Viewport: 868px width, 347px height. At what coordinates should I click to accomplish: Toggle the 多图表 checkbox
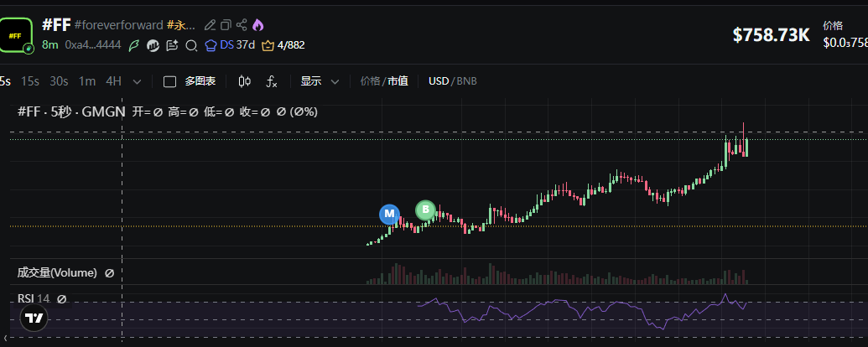coord(170,82)
